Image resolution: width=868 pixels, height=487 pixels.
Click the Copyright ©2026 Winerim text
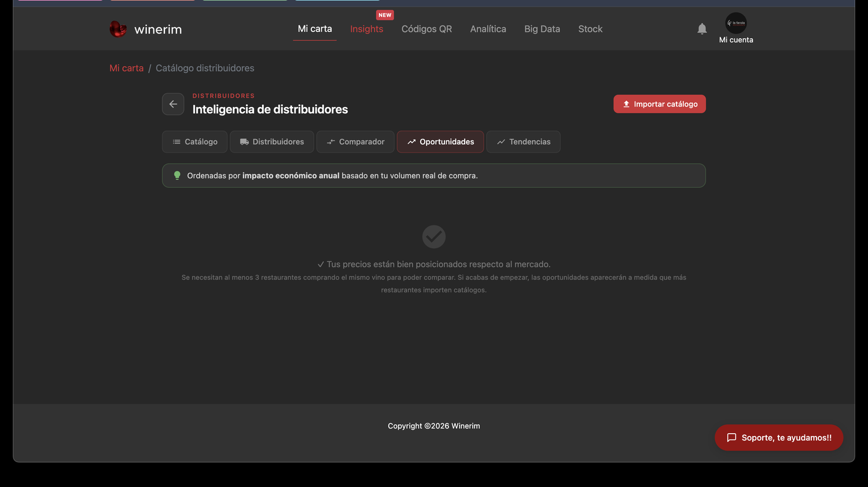coord(434,426)
